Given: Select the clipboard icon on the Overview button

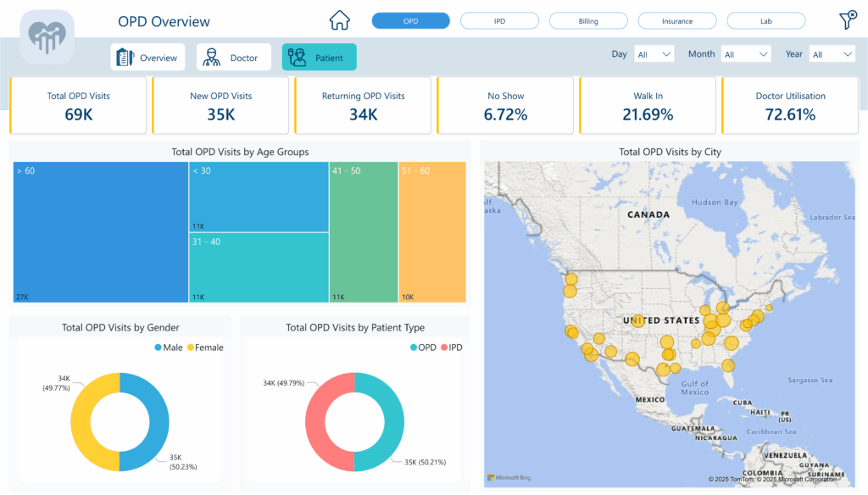Looking at the screenshot, I should 124,57.
